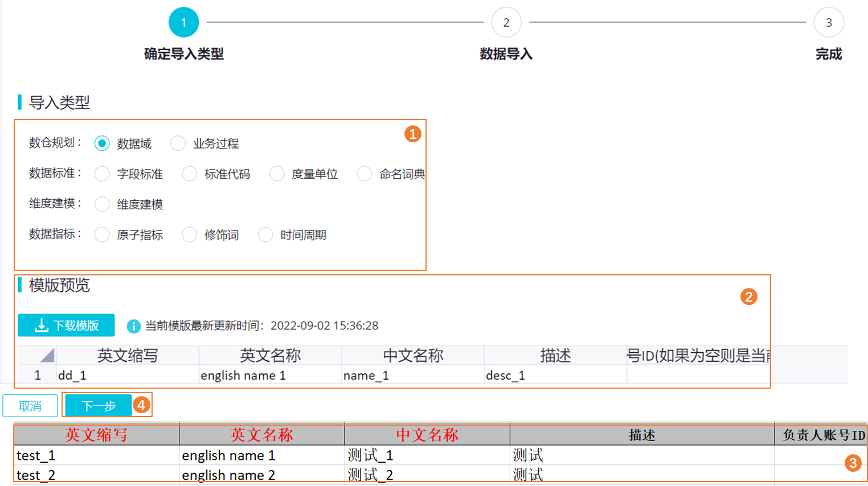Click the 负责人账号ID header cell
The width and height of the screenshot is (868, 486).
click(x=821, y=435)
